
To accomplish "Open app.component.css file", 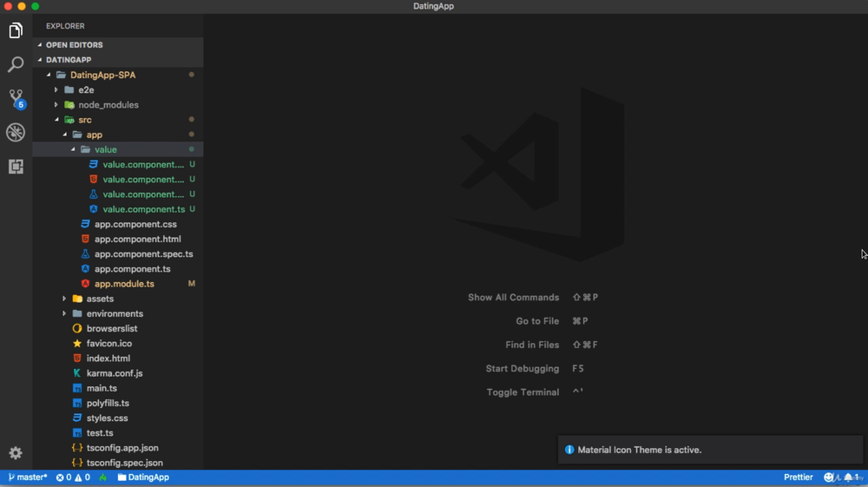I will click(135, 224).
